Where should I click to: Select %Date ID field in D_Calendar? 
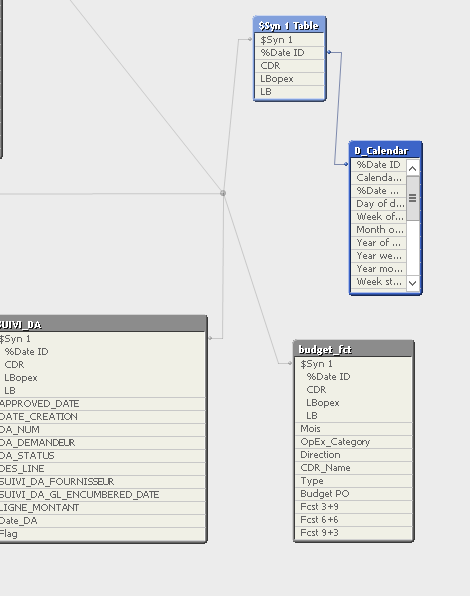point(378,165)
